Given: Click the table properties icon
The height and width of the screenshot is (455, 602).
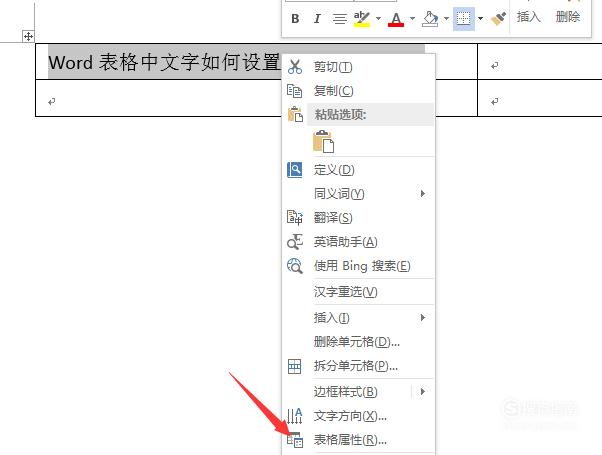Looking at the screenshot, I should (x=295, y=440).
